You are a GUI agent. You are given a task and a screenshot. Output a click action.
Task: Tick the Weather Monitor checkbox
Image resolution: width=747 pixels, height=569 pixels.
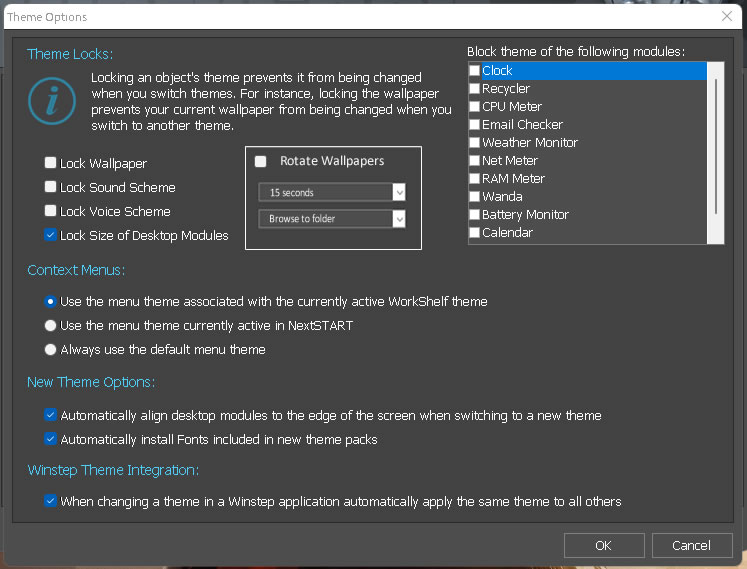[475, 143]
